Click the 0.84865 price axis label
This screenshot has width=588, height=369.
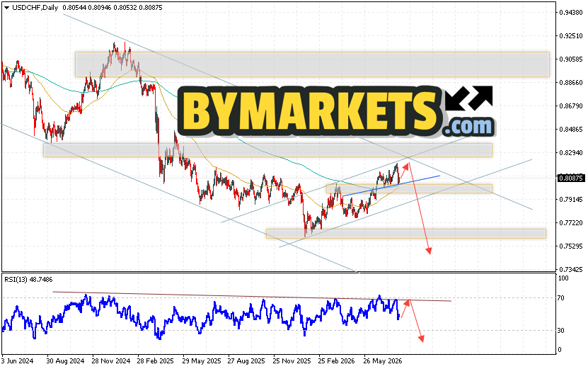coord(571,130)
